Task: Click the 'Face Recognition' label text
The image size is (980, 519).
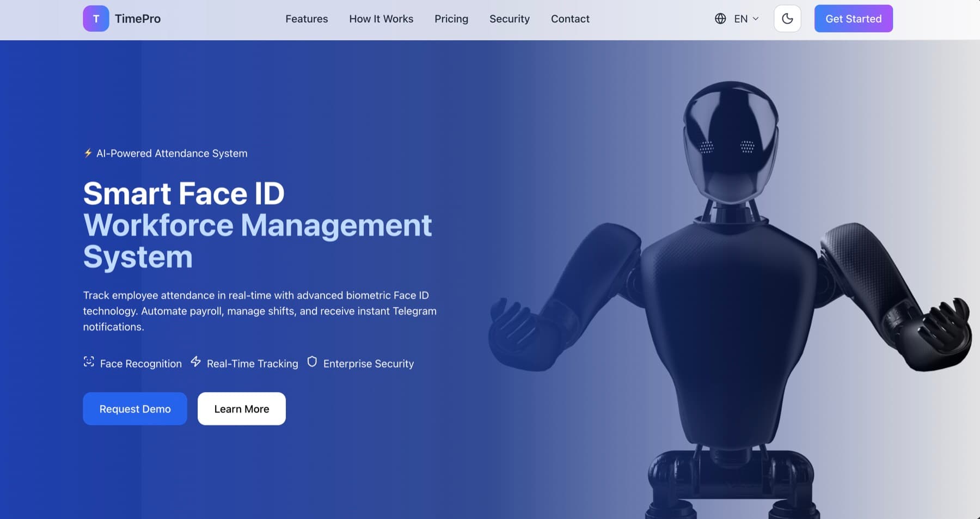Action: click(141, 364)
